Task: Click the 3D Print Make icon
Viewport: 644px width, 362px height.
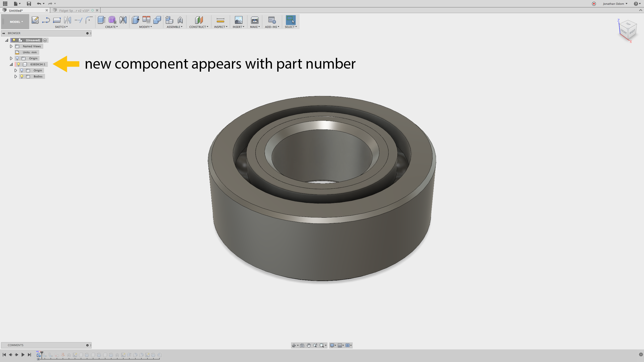Action: click(255, 20)
